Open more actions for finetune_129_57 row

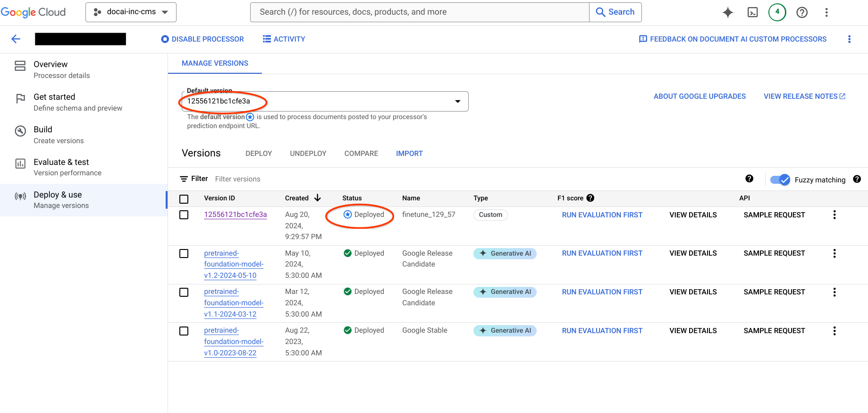(834, 215)
